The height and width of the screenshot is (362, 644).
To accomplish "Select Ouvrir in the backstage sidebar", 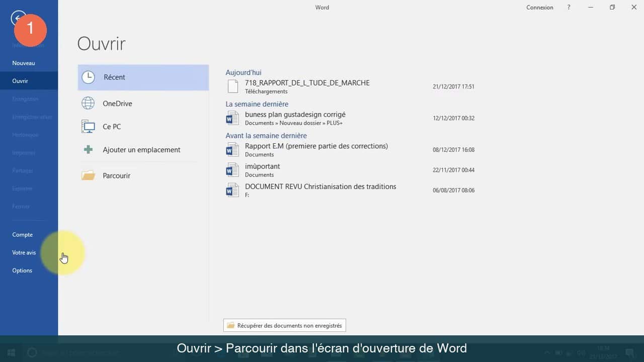I will pyautogui.click(x=29, y=81).
